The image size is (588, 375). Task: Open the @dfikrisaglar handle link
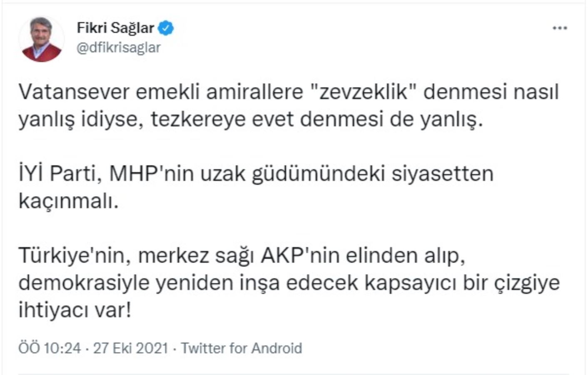(119, 47)
